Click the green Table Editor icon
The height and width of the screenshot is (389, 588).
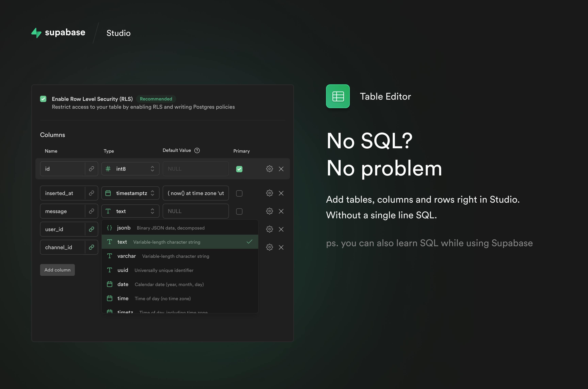[338, 96]
